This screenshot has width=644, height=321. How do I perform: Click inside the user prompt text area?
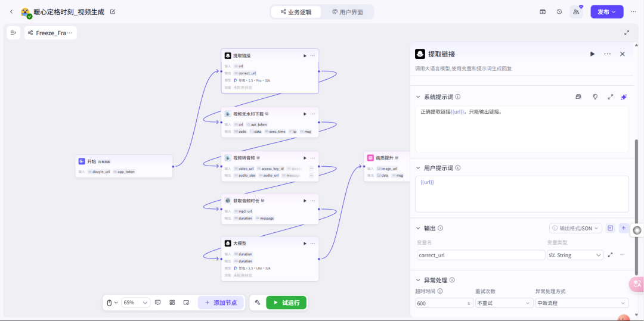click(522, 194)
